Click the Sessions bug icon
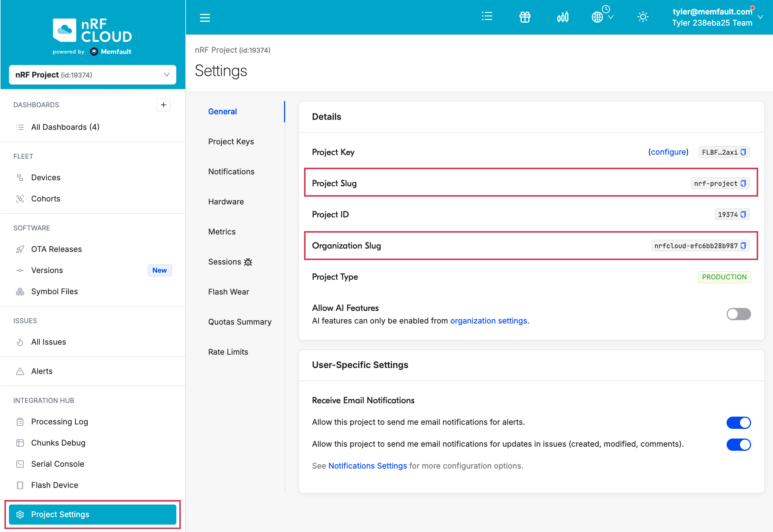 point(248,262)
